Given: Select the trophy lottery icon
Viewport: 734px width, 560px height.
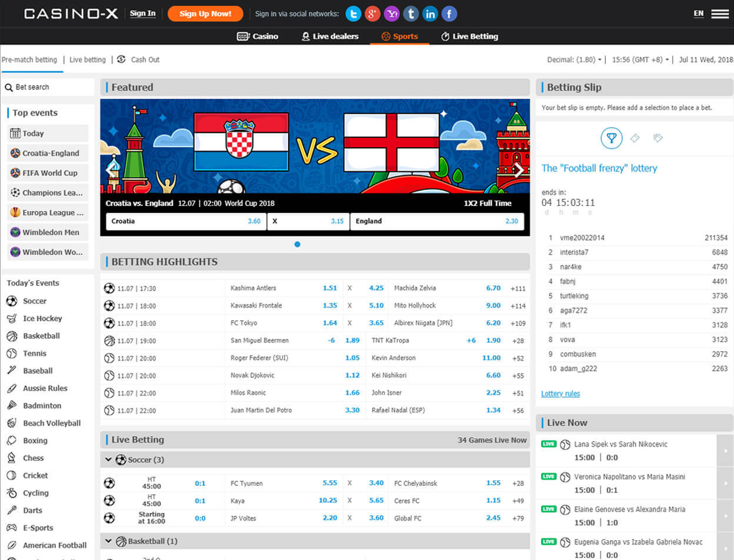Looking at the screenshot, I should click(x=612, y=138).
